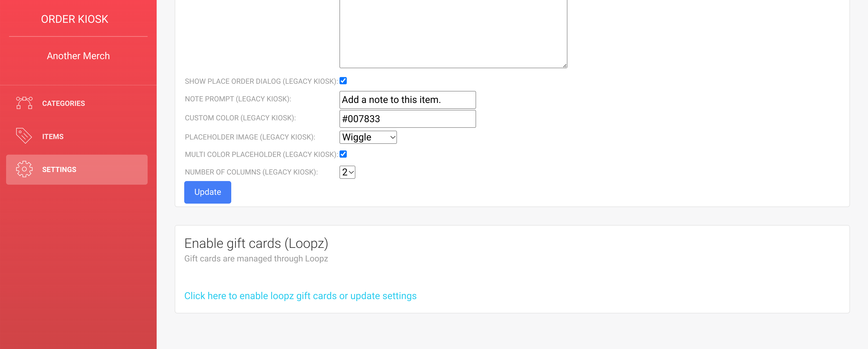This screenshot has height=349, width=868.
Task: Click the text area resize handle
Action: point(565,66)
